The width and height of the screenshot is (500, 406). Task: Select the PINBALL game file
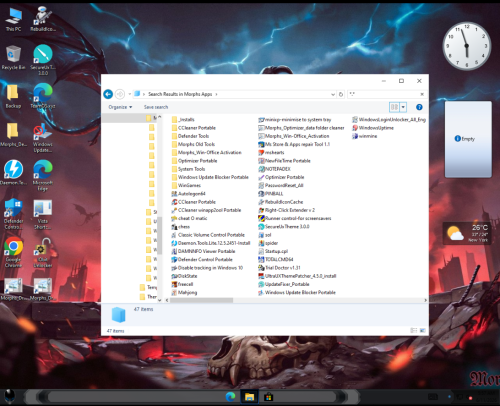tap(271, 194)
